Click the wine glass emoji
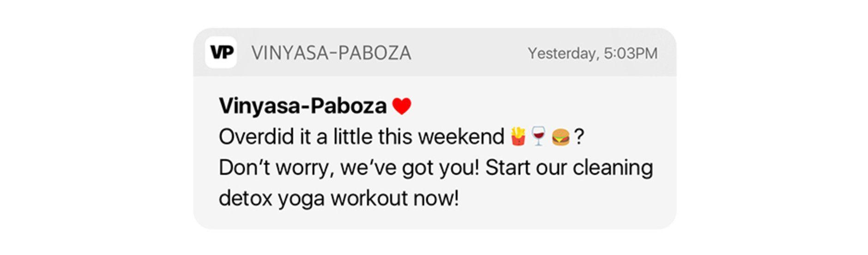This screenshot has width=868, height=255. 538,137
